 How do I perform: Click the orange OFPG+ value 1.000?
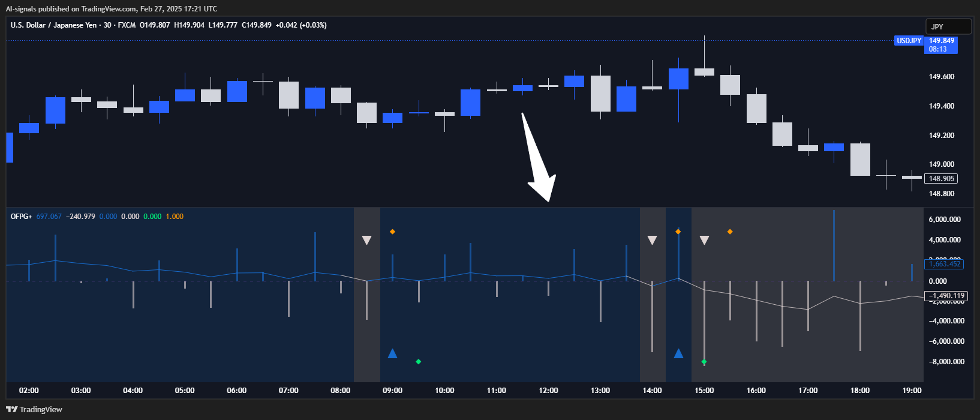coord(175,217)
